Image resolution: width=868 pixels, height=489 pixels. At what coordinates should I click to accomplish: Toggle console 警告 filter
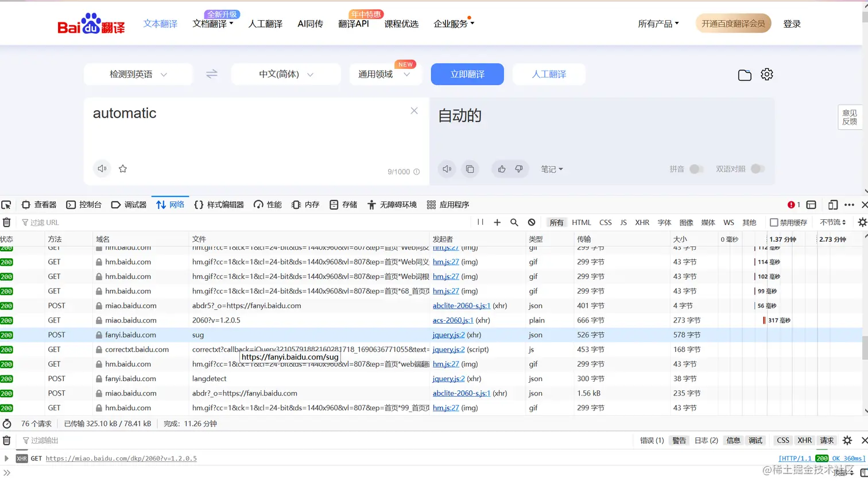coord(679,440)
